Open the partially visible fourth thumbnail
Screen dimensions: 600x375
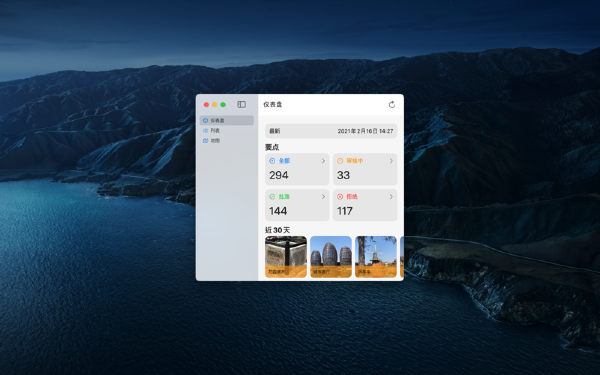tap(402, 257)
